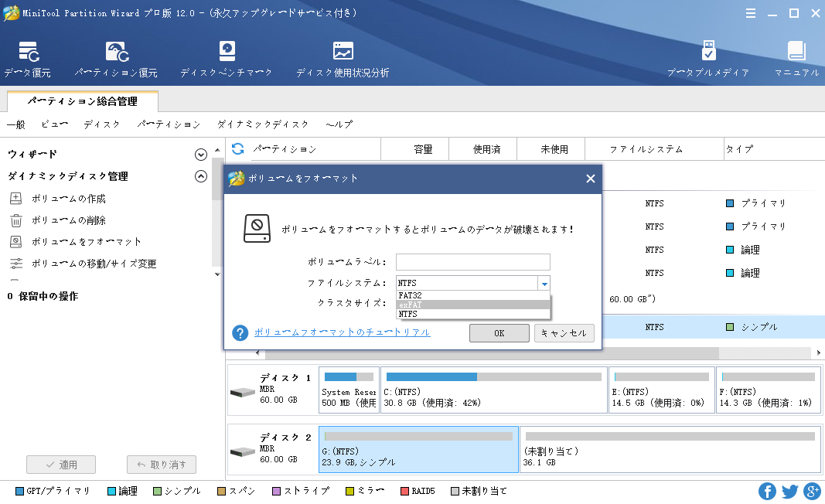
Task: Click the RAID5 legend color swatch
Action: tap(404, 492)
